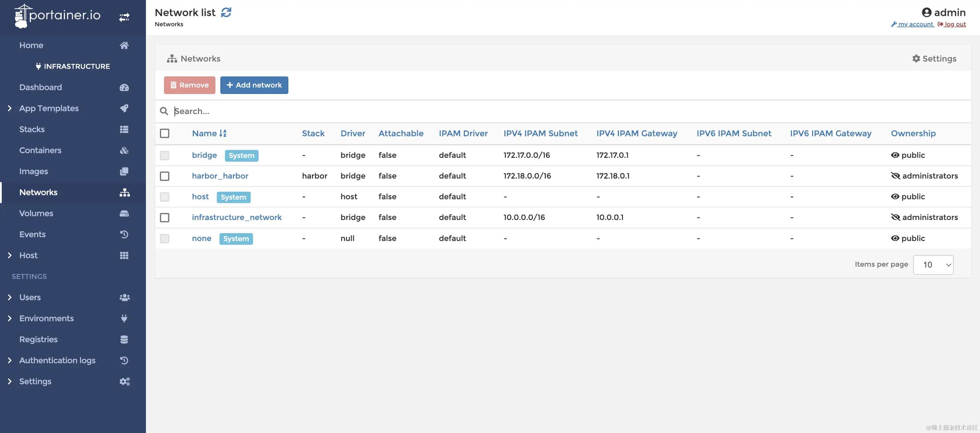Click the Networks panel sitemap icon
The image size is (980, 433).
[172, 59]
